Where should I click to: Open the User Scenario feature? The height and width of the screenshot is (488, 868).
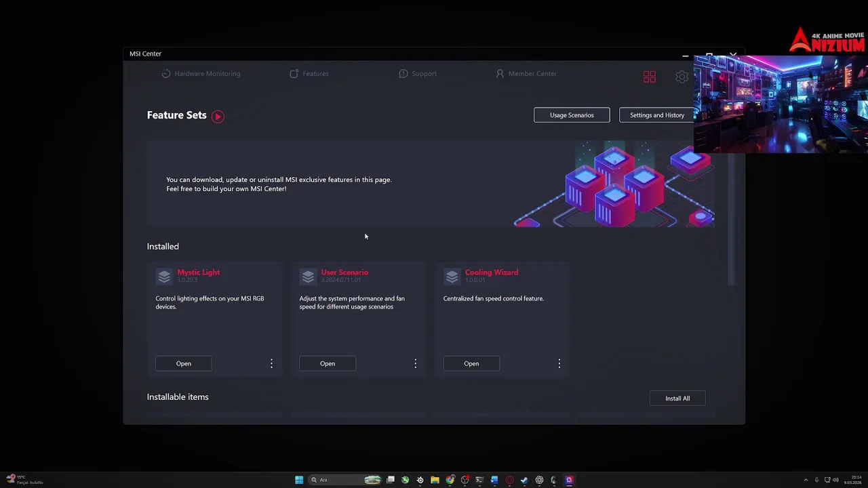[328, 364]
